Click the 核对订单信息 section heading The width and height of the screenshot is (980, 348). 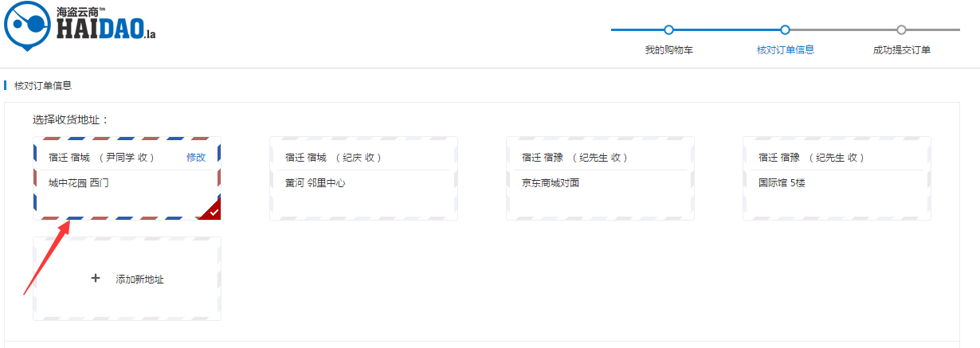(42, 85)
